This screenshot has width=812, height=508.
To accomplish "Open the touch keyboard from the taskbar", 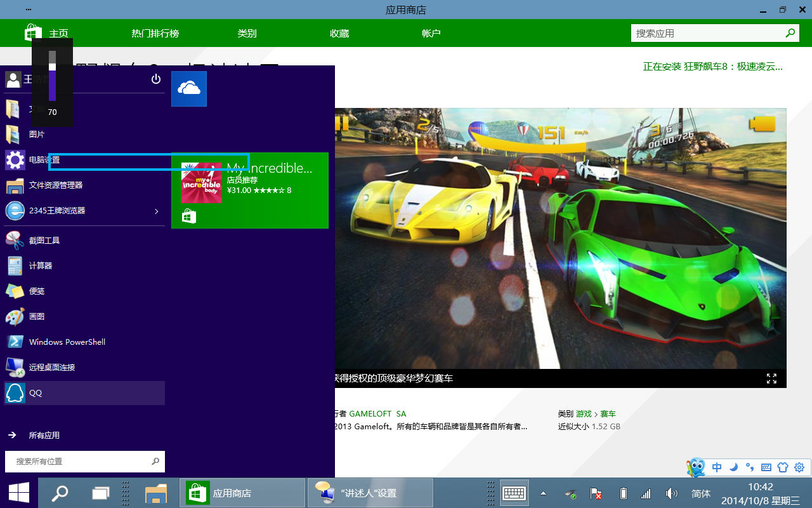I will 514,493.
